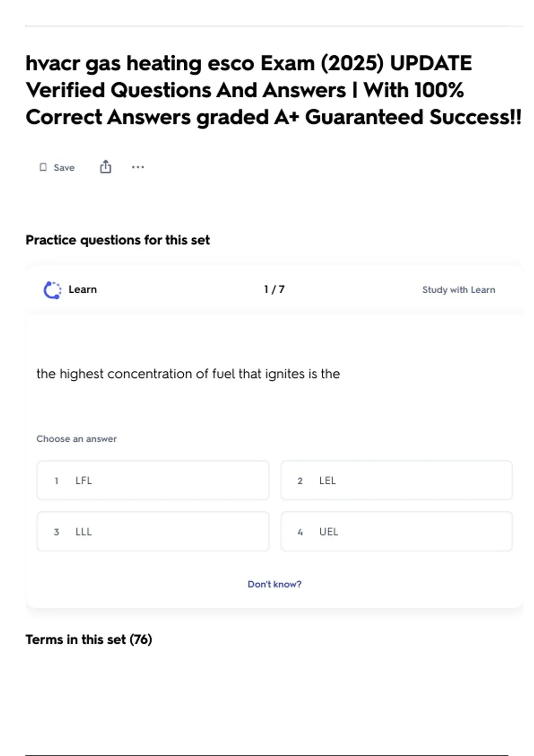Click the number 3 badge beside LLL
The width and height of the screenshot is (534, 756).
click(57, 532)
